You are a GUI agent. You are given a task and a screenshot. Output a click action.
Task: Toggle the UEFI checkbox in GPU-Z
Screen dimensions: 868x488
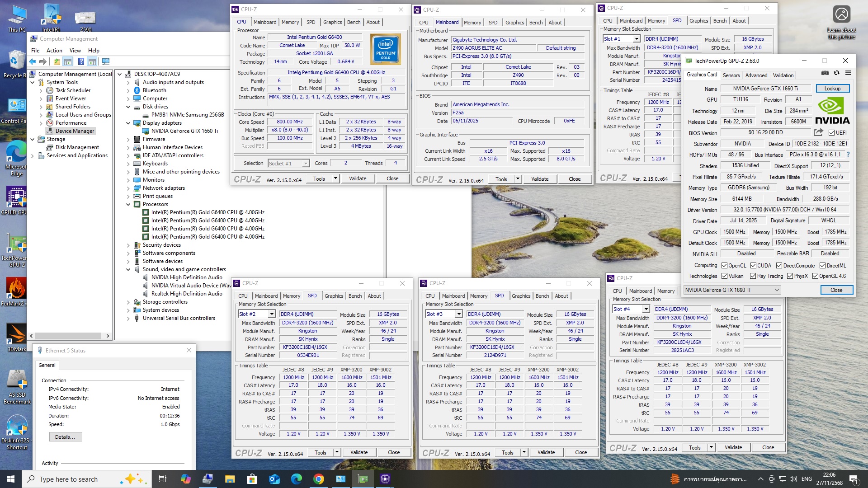831,133
